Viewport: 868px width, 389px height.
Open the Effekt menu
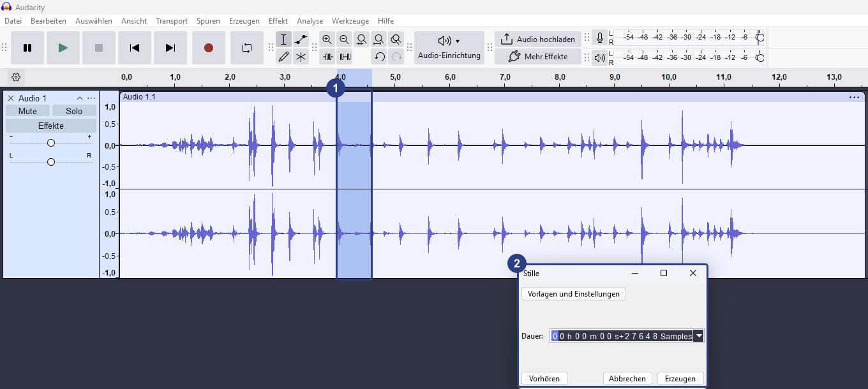[x=278, y=21]
